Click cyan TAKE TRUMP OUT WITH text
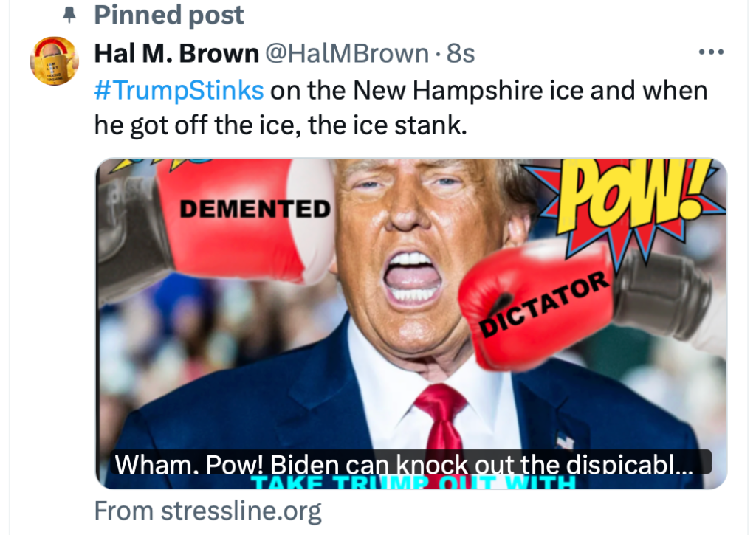 point(413,481)
